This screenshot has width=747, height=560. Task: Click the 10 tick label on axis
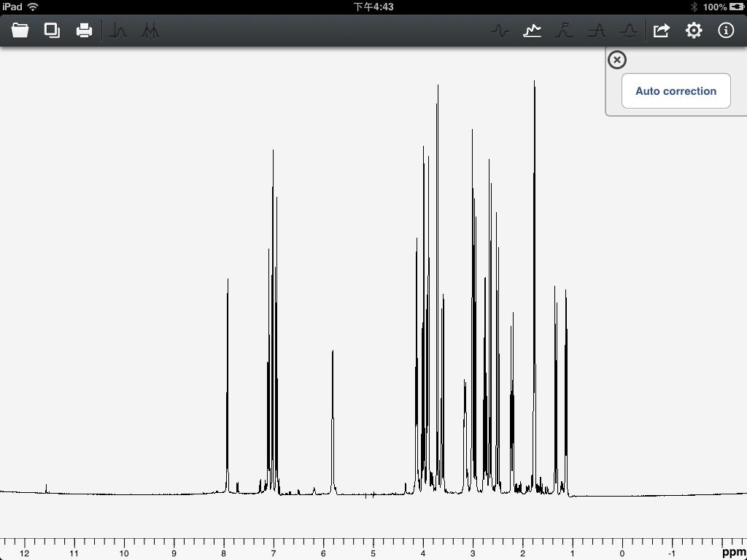point(124,553)
